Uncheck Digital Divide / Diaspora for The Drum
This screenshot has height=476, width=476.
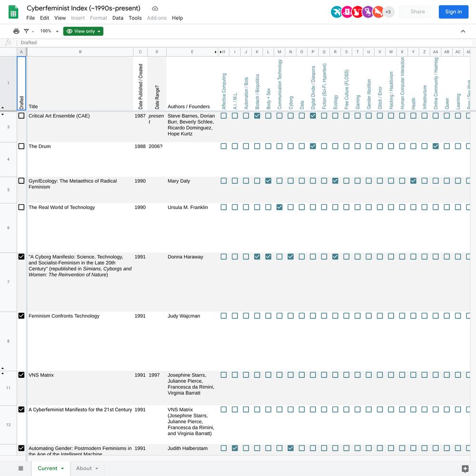pyautogui.click(x=313, y=146)
